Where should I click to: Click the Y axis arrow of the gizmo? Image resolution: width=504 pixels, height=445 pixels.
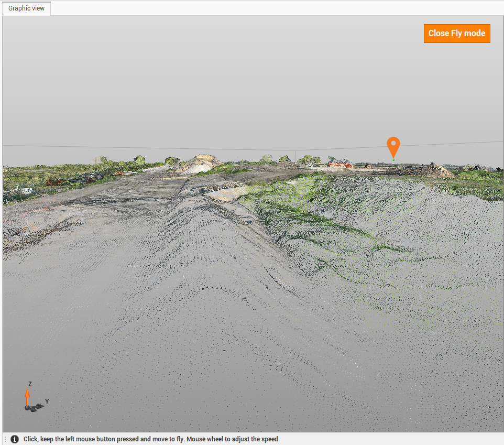point(40,406)
